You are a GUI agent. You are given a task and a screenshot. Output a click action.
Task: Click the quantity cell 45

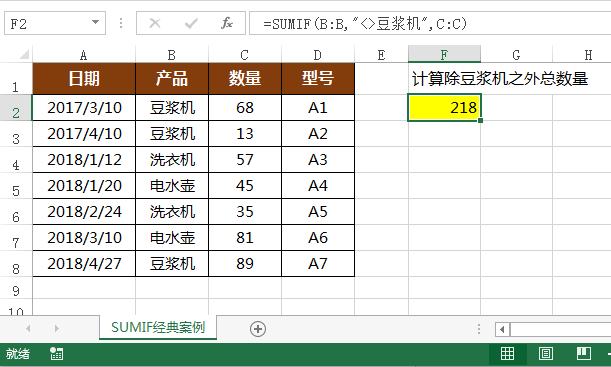pos(245,186)
